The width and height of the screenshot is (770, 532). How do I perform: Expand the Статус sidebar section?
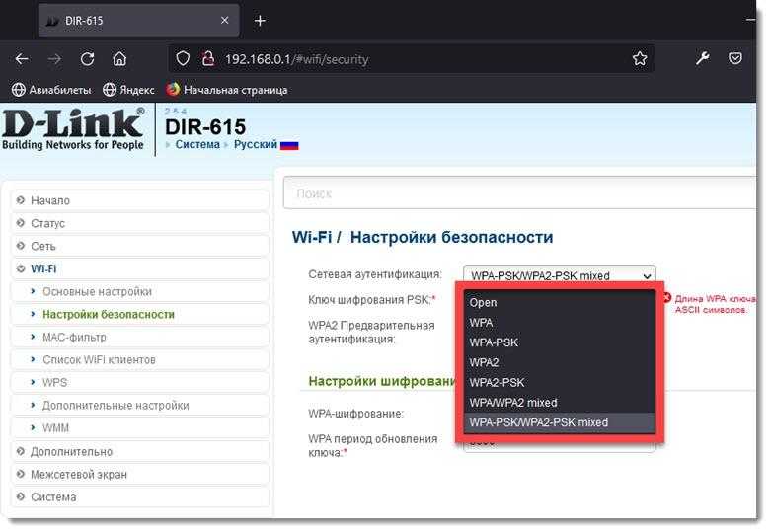(140, 223)
